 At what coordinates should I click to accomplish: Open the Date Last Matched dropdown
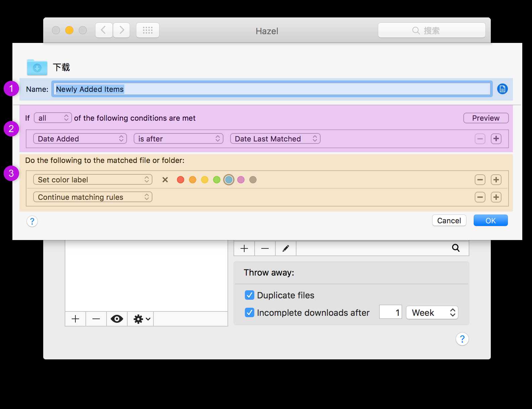(275, 139)
